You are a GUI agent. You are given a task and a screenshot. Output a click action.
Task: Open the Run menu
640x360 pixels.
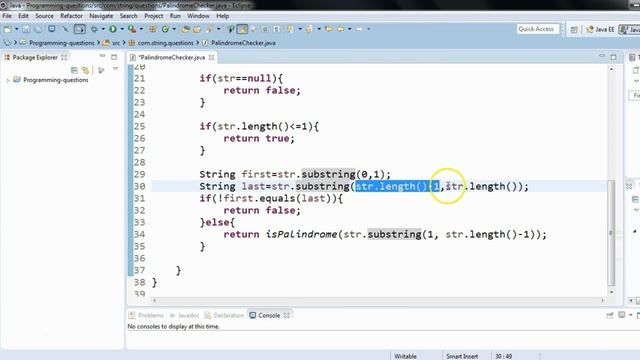175,16
